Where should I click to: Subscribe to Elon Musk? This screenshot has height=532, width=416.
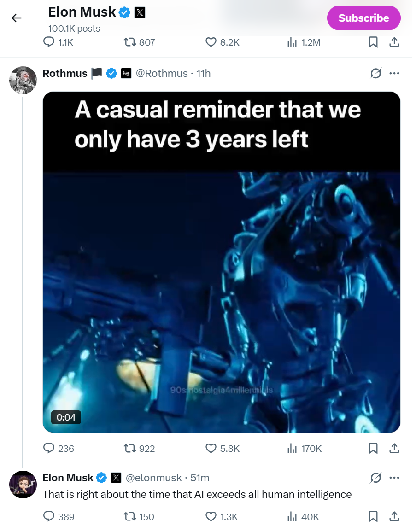pyautogui.click(x=363, y=18)
